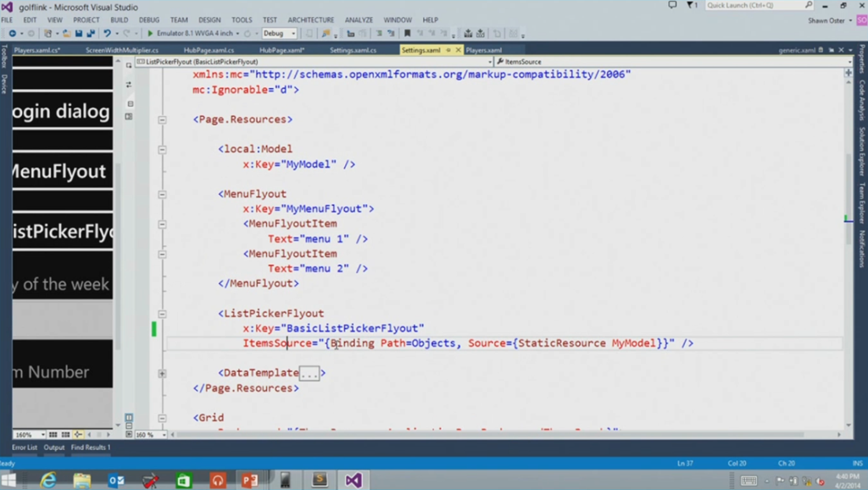This screenshot has width=868, height=490.
Task: Open PowerPoint from the taskbar
Action: (250, 480)
